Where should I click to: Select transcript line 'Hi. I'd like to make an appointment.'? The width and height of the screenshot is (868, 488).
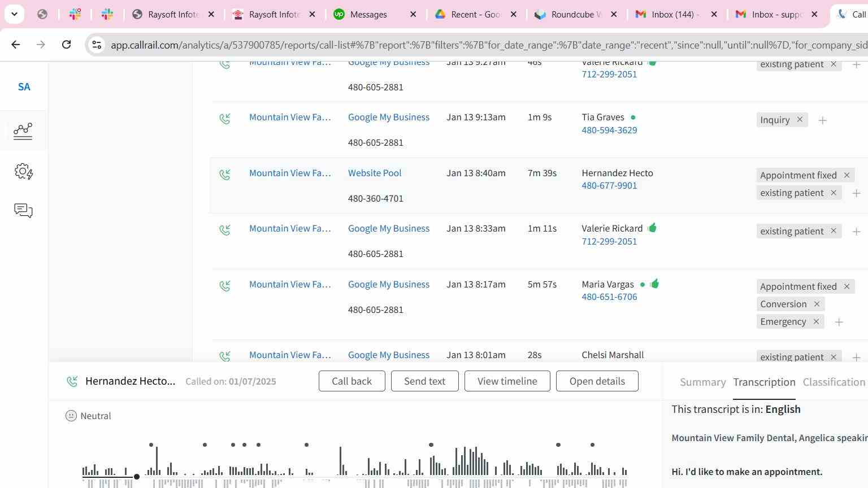(x=747, y=472)
